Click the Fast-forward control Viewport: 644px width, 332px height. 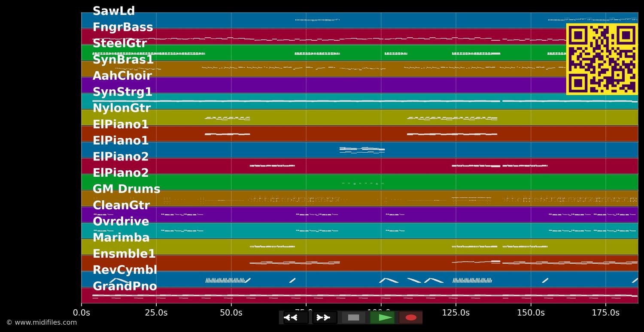pos(323,317)
